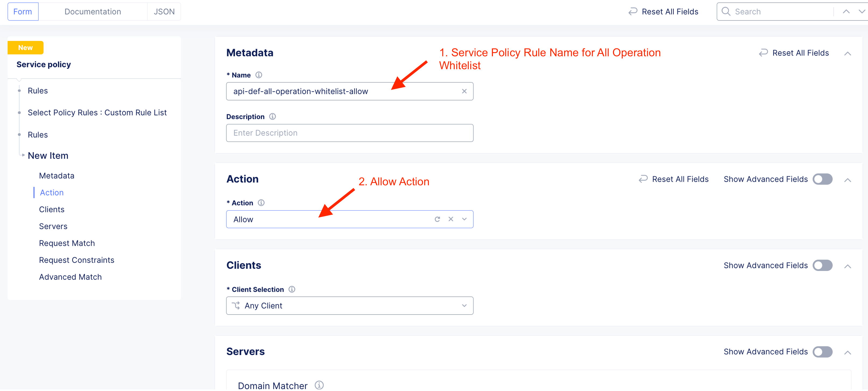Click Reset All Fields in top bar

tap(663, 12)
